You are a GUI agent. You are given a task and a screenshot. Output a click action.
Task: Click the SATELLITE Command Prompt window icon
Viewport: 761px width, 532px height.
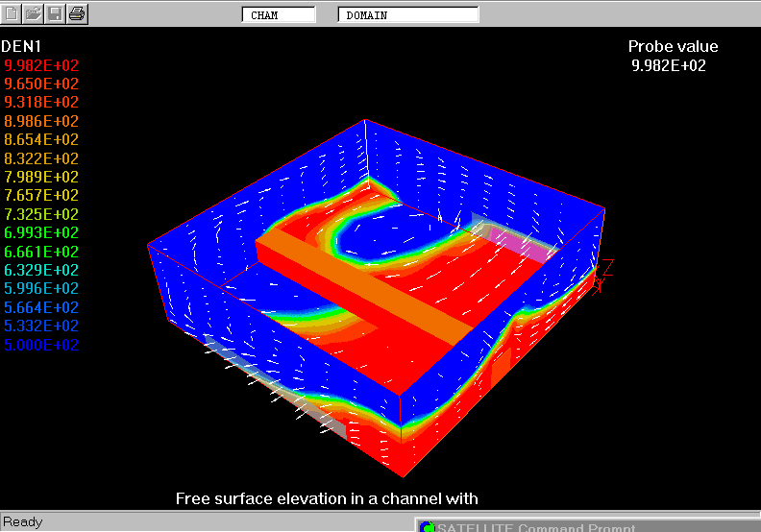click(427, 526)
